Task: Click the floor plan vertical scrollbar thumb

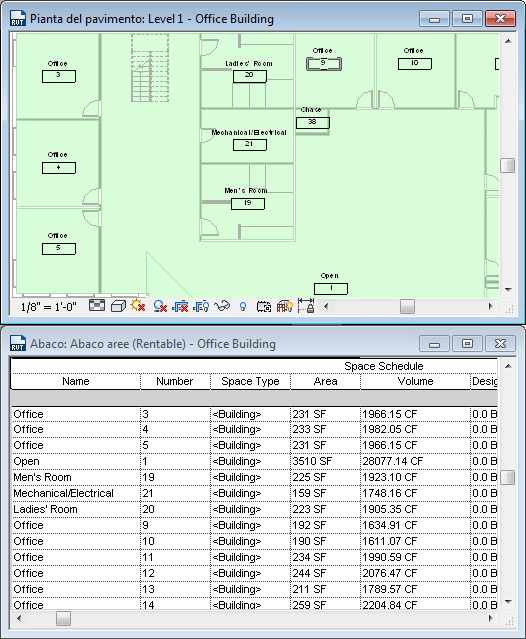Action: (x=508, y=165)
